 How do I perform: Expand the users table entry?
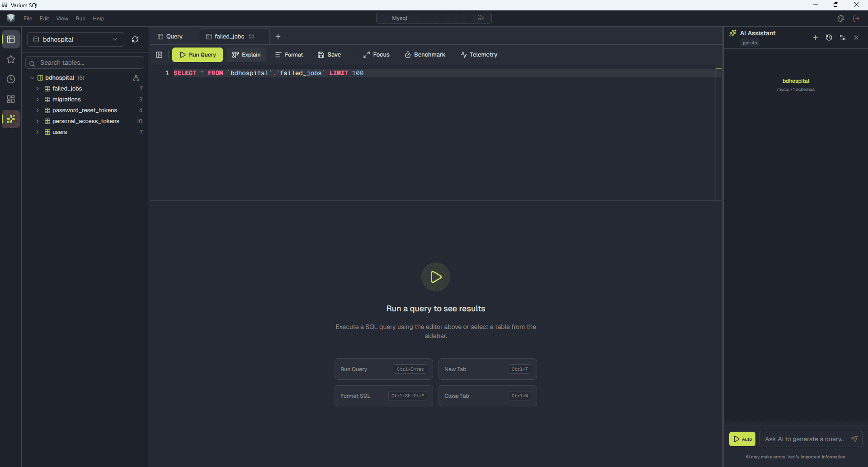(38, 132)
